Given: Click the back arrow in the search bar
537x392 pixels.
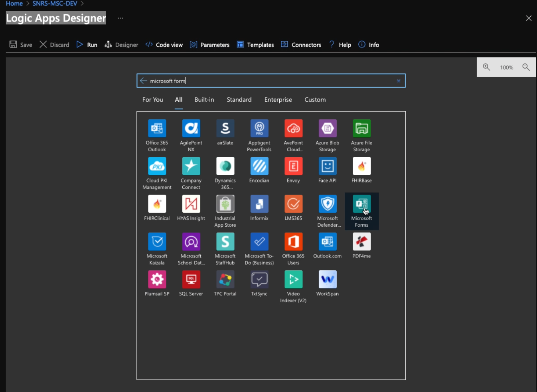Looking at the screenshot, I should coord(144,81).
